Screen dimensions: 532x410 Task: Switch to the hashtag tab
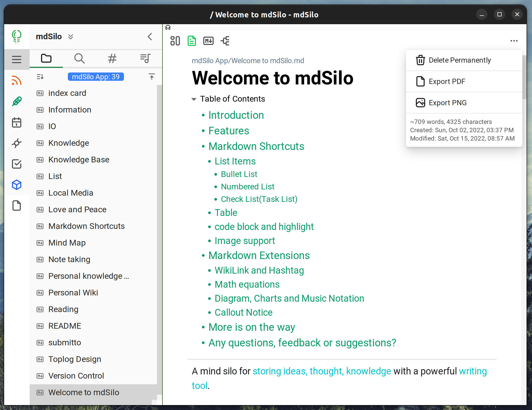click(112, 58)
